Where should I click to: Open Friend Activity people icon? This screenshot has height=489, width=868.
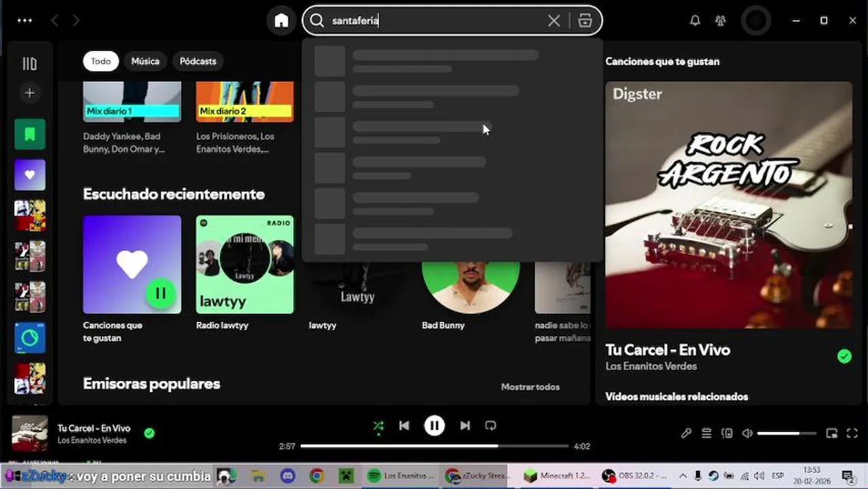(721, 20)
